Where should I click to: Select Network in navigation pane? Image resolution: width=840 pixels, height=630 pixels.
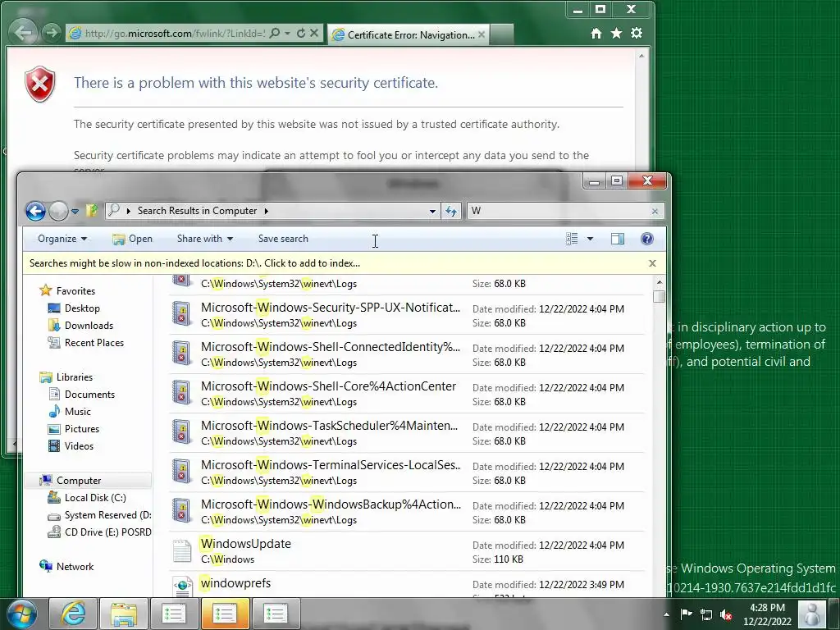pos(67,567)
